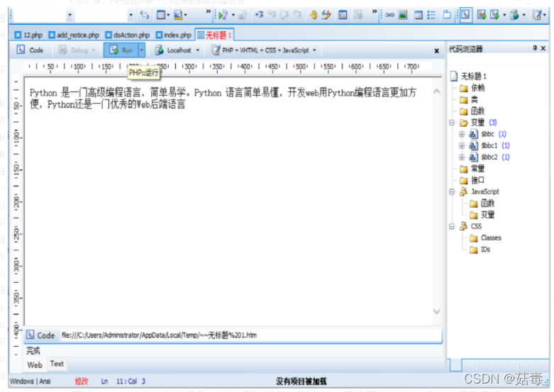Image resolution: width=554 pixels, height=392 pixels.
Task: Click the server globe icon in top-right toolbar
Action: coord(515,15)
